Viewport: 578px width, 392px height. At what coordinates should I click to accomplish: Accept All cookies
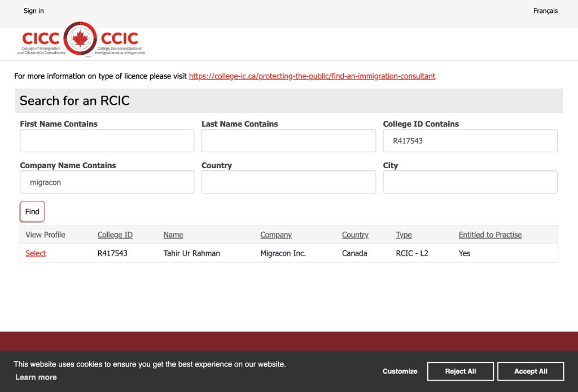531,371
